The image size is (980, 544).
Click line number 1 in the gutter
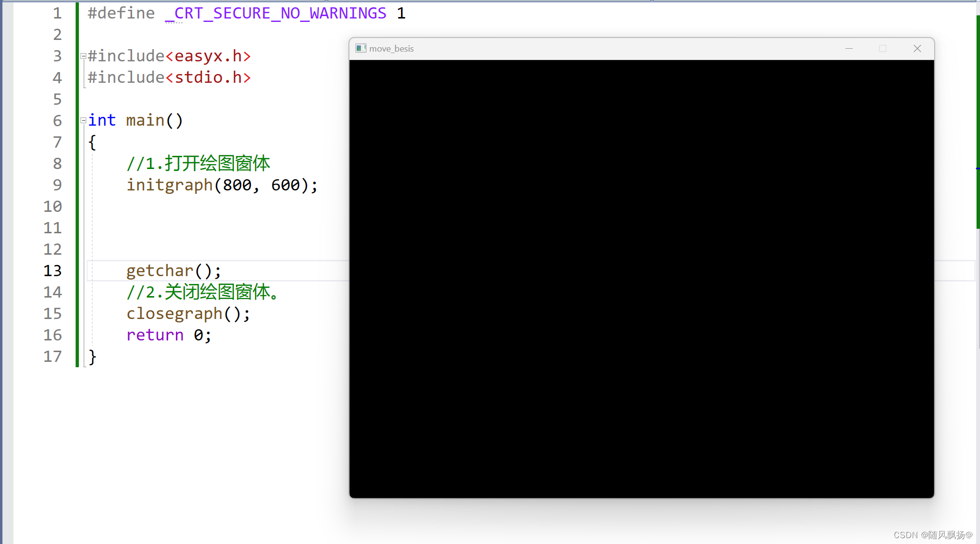tap(58, 13)
